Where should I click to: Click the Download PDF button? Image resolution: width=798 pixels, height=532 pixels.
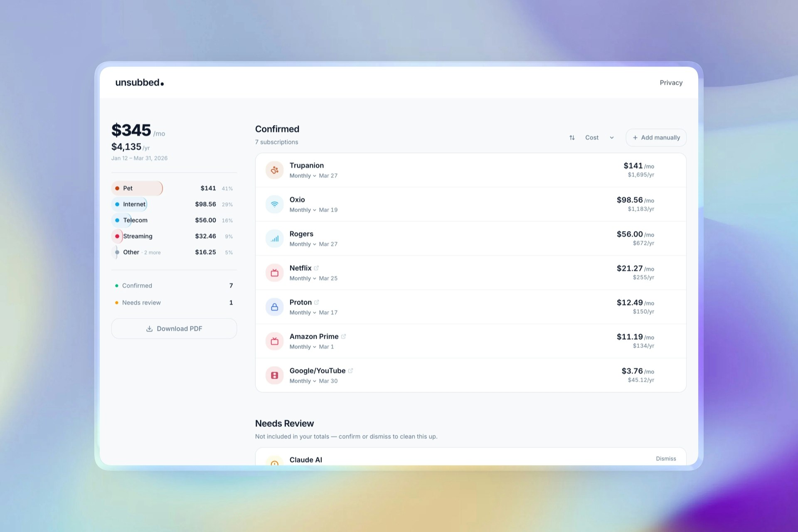click(x=174, y=329)
